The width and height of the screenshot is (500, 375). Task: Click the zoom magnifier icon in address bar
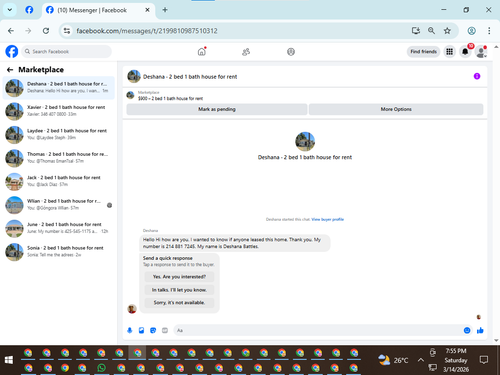431,31
